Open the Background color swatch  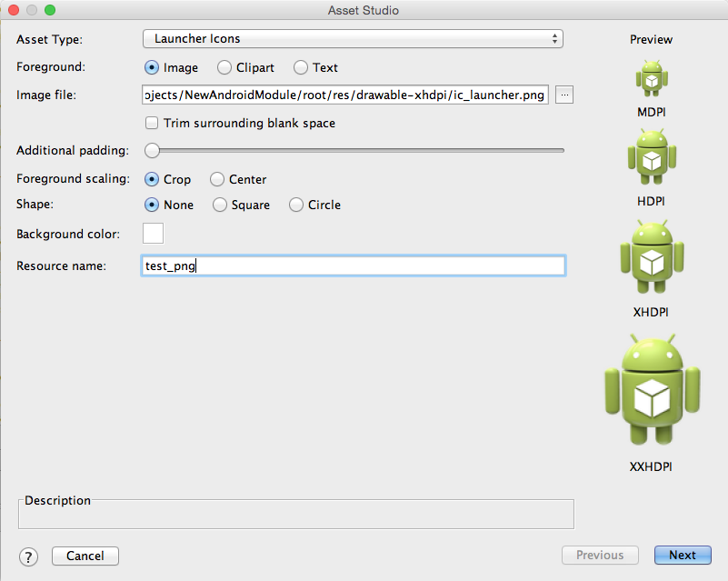pyautogui.click(x=154, y=233)
